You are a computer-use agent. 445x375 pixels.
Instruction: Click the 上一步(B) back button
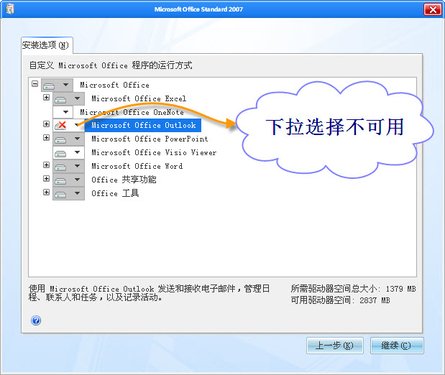(x=335, y=345)
